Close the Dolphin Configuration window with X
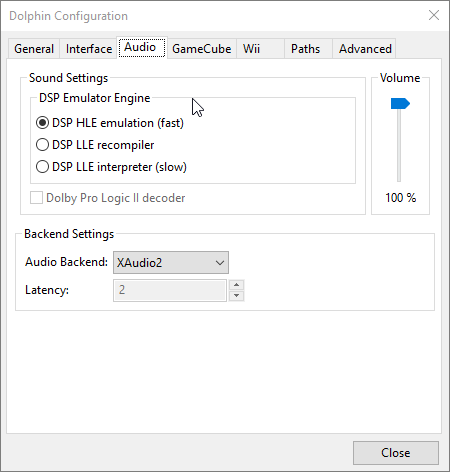The height and width of the screenshot is (472, 450). [434, 15]
